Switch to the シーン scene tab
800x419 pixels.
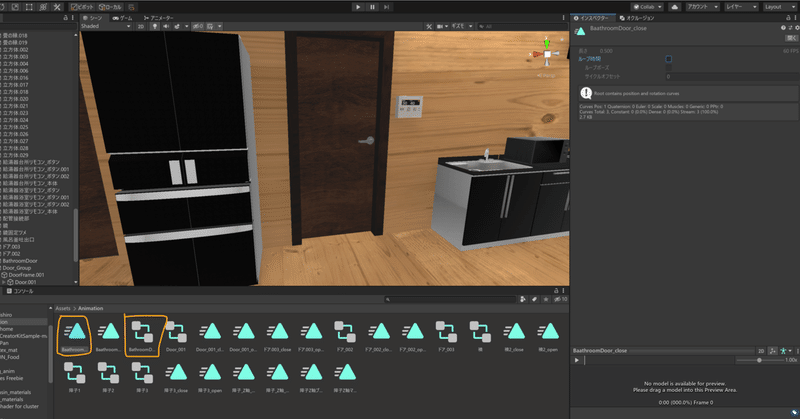tap(92, 18)
